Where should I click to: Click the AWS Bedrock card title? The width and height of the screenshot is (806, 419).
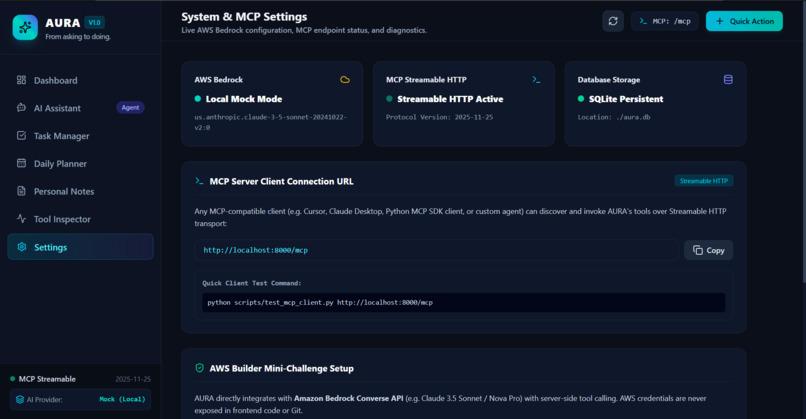(x=218, y=80)
